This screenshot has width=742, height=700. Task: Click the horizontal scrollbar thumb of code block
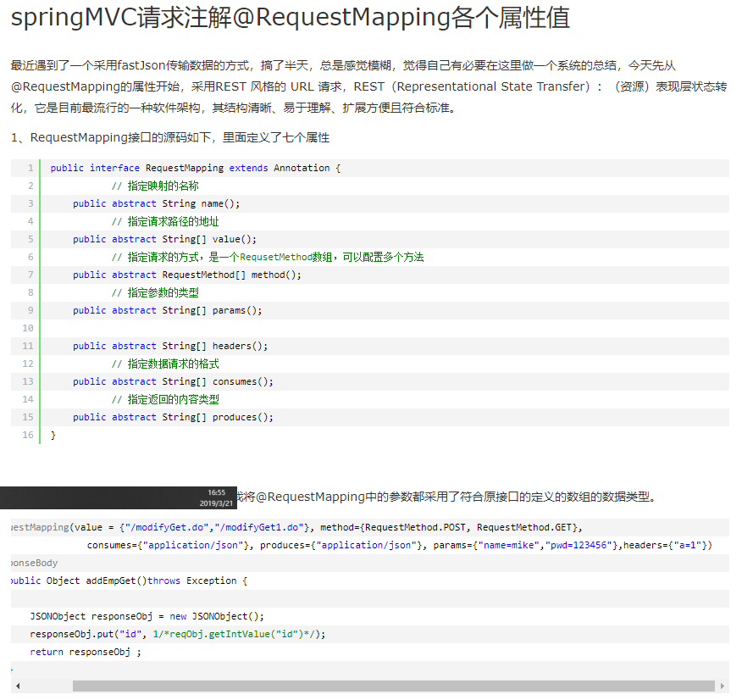pyautogui.click(x=393, y=686)
